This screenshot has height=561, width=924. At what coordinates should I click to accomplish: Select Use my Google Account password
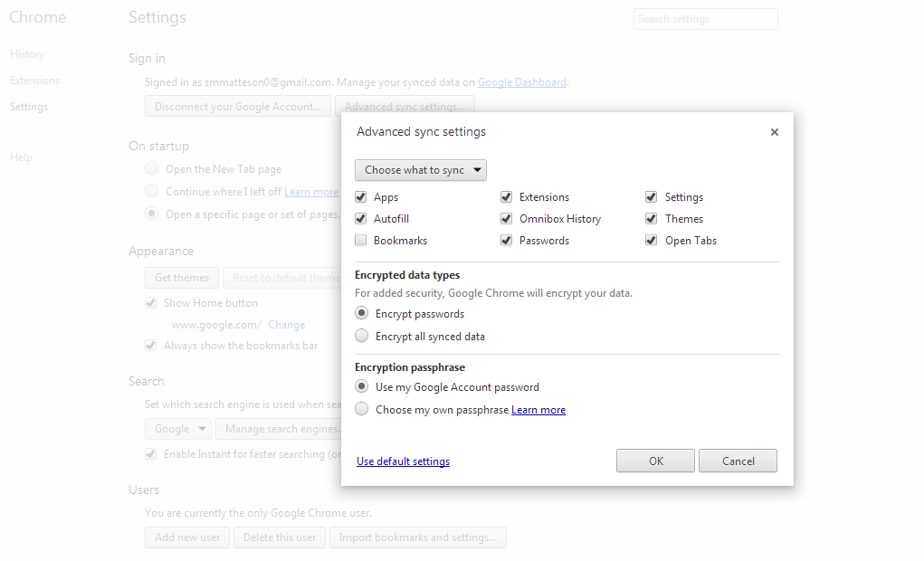(362, 387)
